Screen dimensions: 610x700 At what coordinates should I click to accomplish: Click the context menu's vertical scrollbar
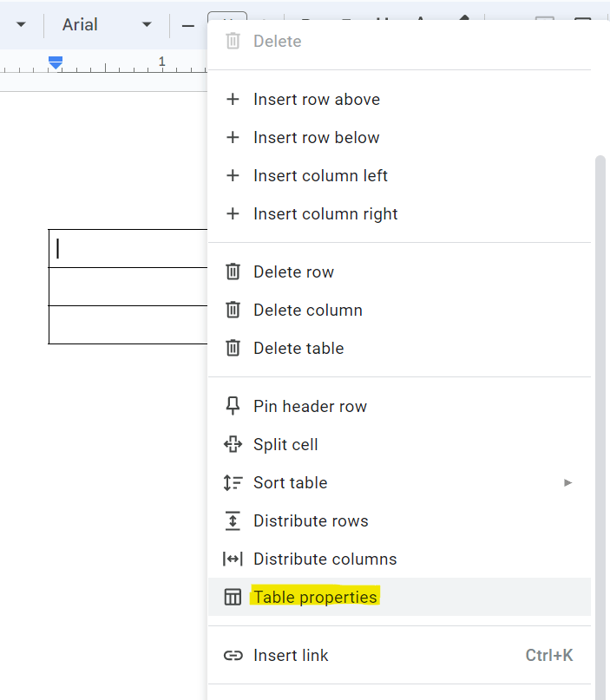(600, 347)
